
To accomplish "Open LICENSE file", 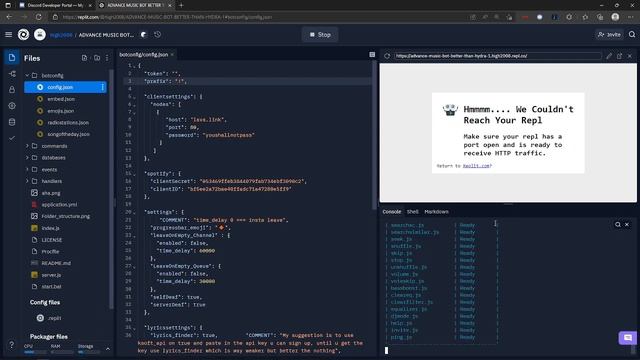I will coord(51,240).
